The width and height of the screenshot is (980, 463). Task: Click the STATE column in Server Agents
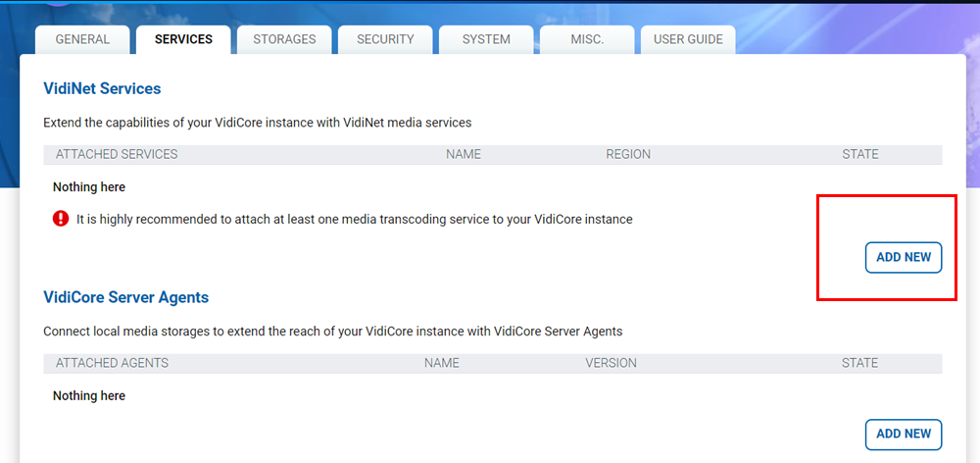coord(859,363)
